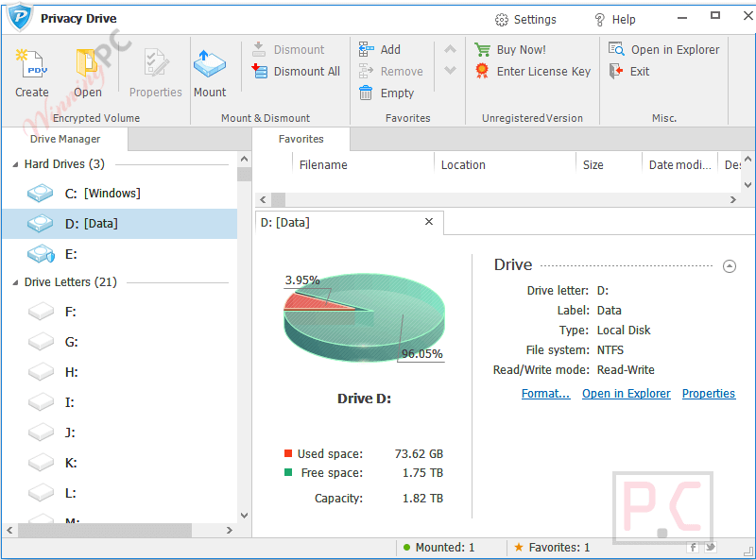Collapse the Drive details section

click(x=730, y=266)
